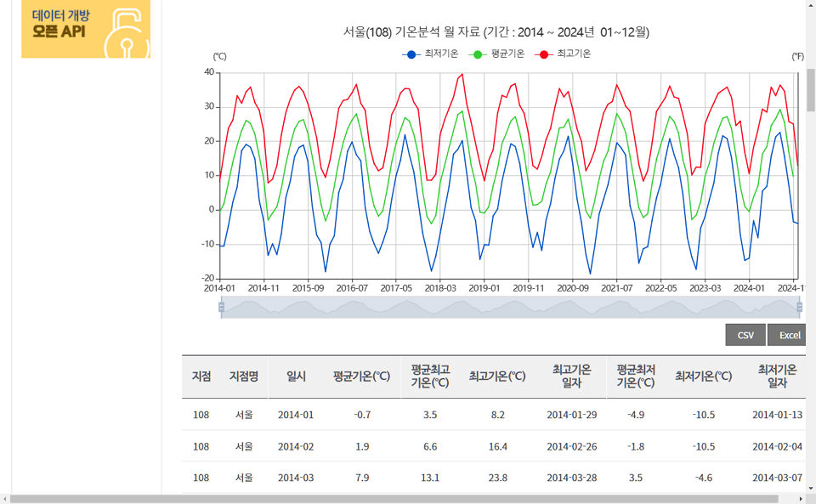Click the 지점명 column header
This screenshot has height=504, width=816.
click(x=244, y=377)
